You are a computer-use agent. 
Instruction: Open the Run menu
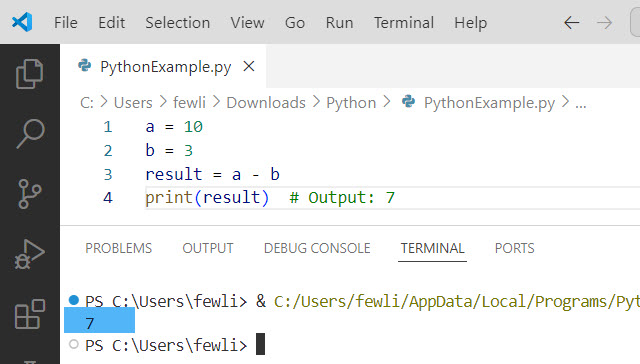(x=339, y=22)
